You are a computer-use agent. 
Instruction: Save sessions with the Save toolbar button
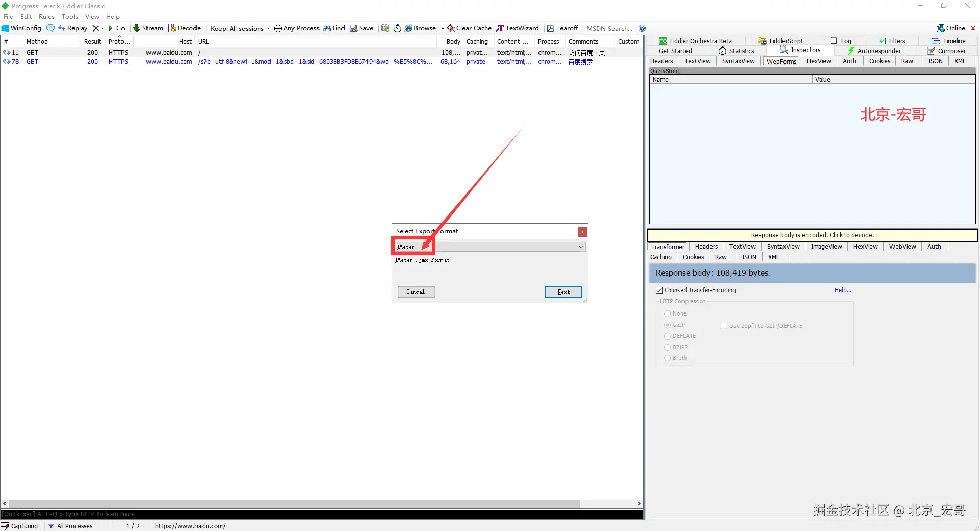pyautogui.click(x=361, y=28)
